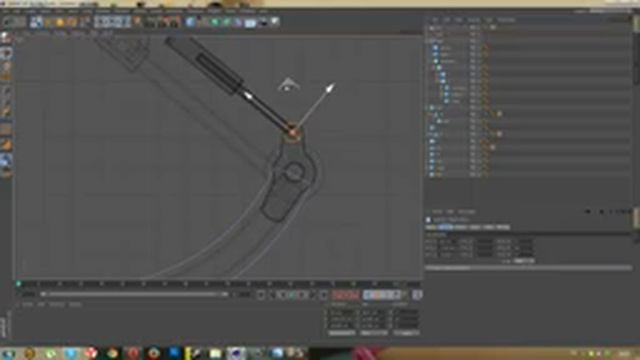Click Attribute Manager back arrow
640x360 pixels.
588,212
